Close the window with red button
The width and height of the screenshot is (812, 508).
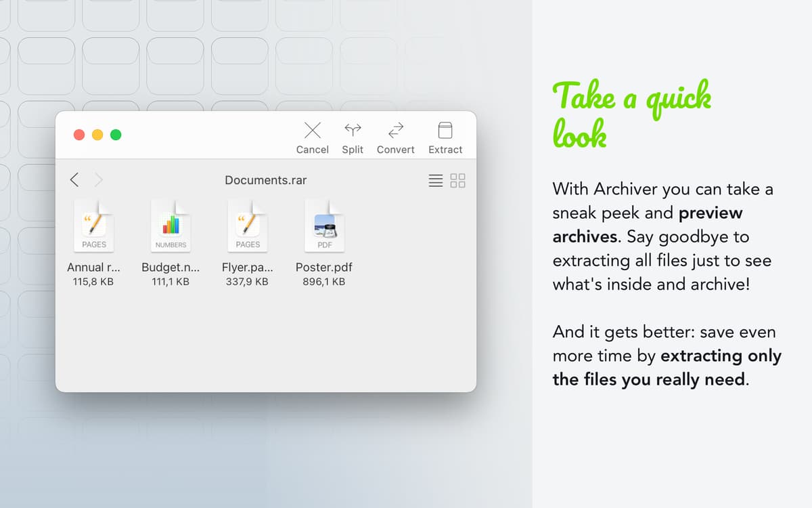click(x=79, y=135)
